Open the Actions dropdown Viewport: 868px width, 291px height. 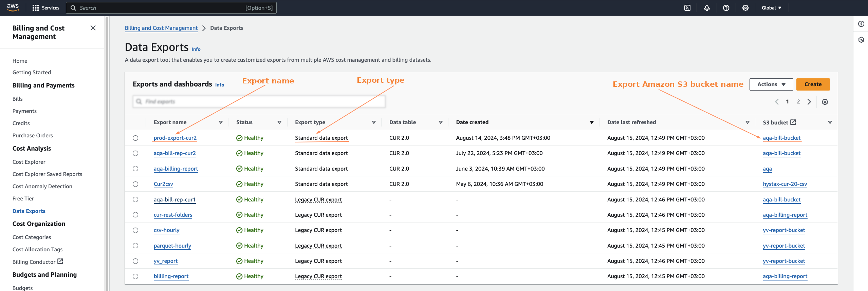click(771, 84)
